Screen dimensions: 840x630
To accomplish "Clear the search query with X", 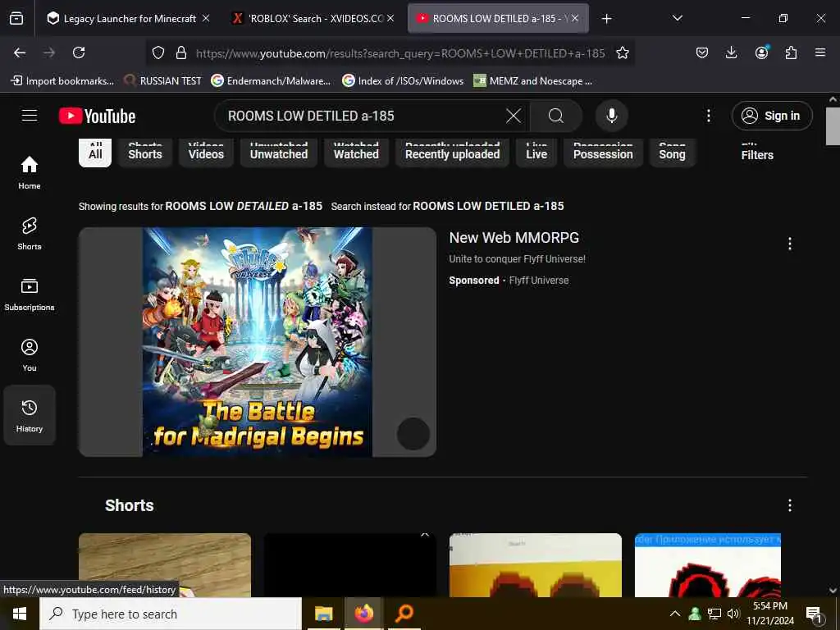I will 514,116.
